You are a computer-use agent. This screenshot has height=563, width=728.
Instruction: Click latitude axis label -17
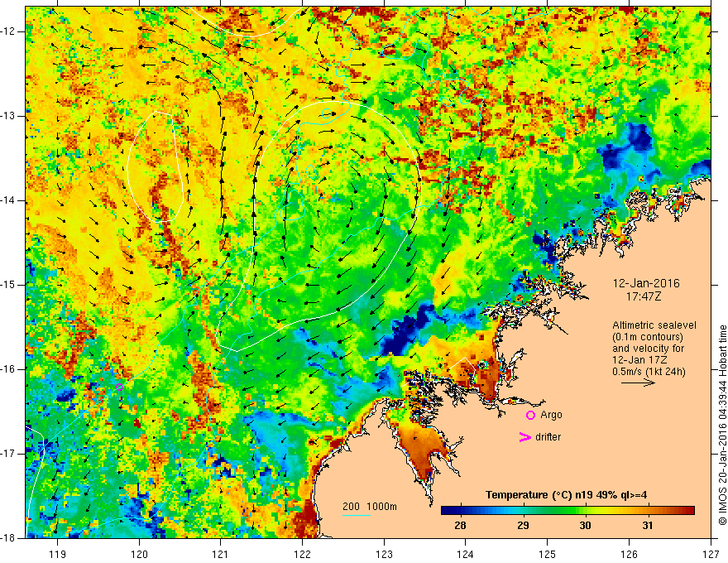[x=8, y=454]
